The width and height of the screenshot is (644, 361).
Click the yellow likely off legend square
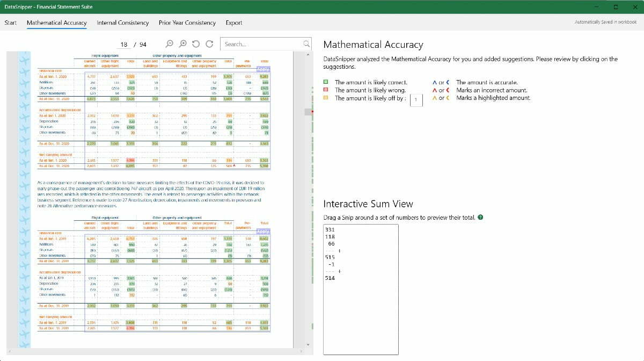click(x=326, y=98)
